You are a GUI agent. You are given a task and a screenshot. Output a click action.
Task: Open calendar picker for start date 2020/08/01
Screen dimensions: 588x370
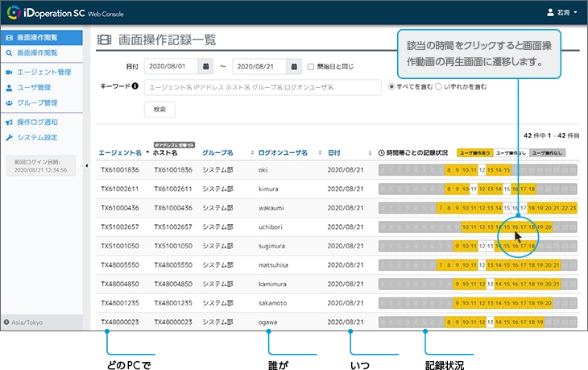click(x=205, y=67)
